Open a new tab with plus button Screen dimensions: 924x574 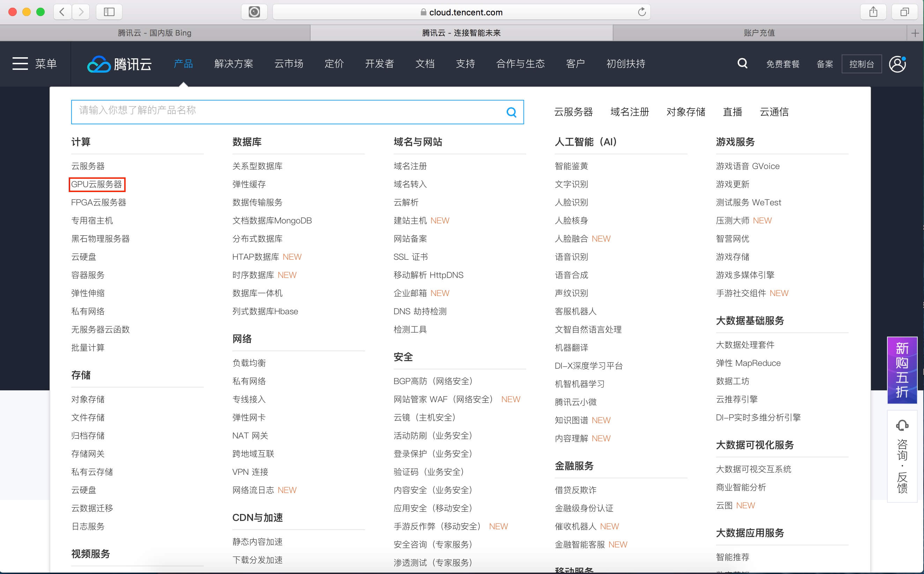[x=915, y=33]
